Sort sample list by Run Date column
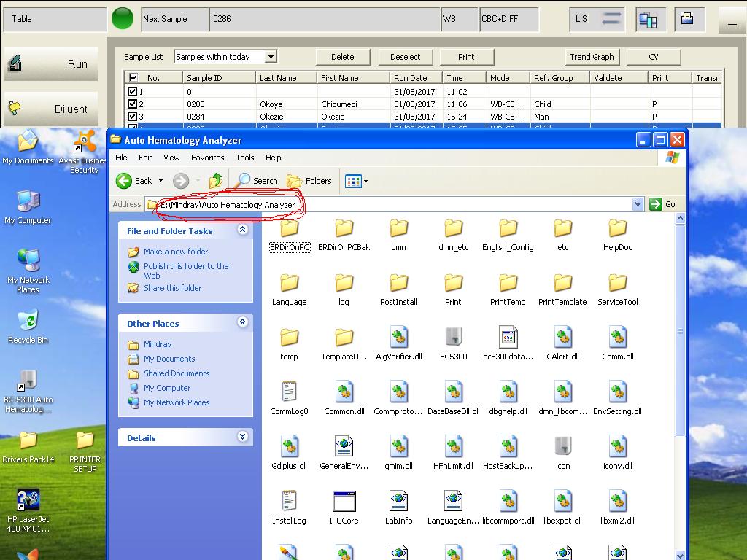 click(x=415, y=77)
